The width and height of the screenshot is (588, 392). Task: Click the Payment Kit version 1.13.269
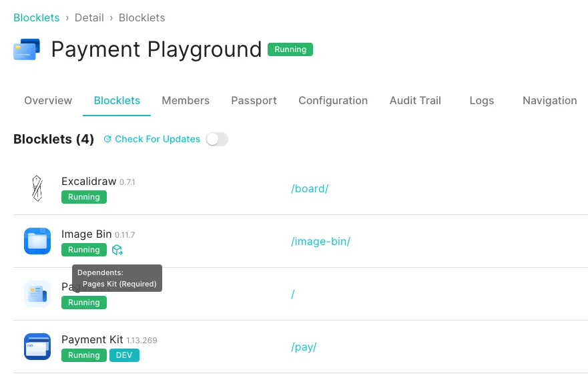[141, 340]
